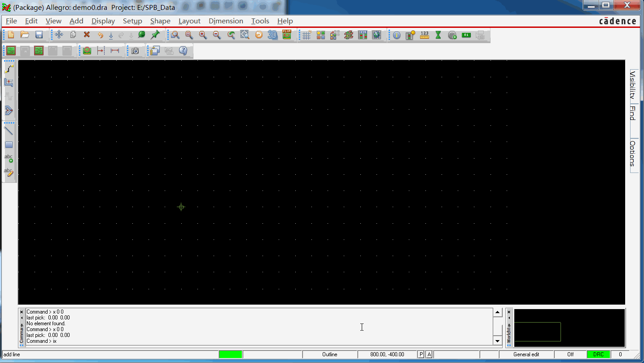
Task: Open the Display menu
Action: click(x=103, y=21)
